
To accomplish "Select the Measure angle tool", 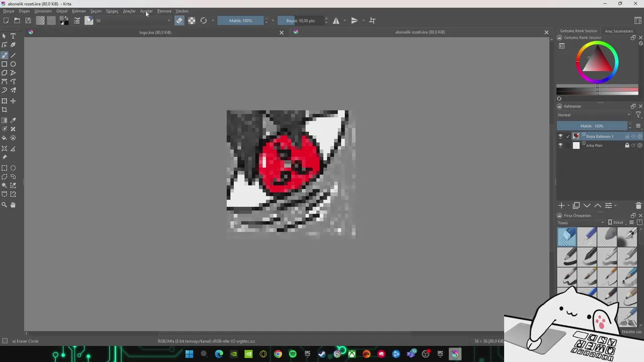I will 13,149.
